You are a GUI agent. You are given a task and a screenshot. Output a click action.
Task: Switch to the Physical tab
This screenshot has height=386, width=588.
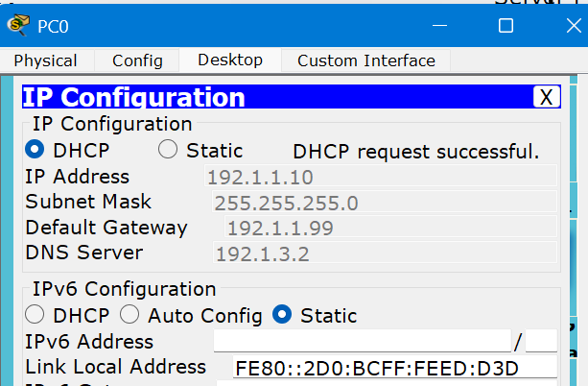pyautogui.click(x=45, y=60)
